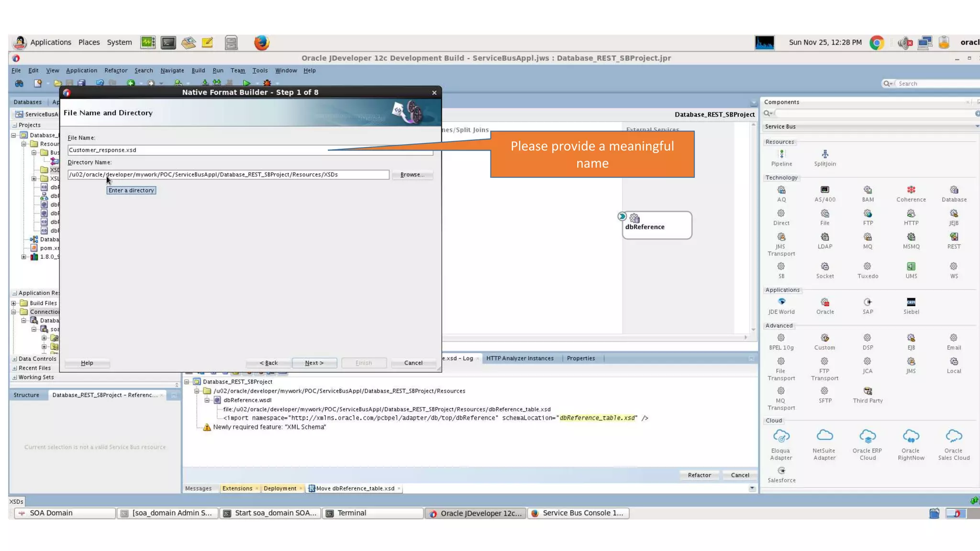Click the Next button in the wizard
Viewport: 980px width, 551px height.
click(x=314, y=363)
